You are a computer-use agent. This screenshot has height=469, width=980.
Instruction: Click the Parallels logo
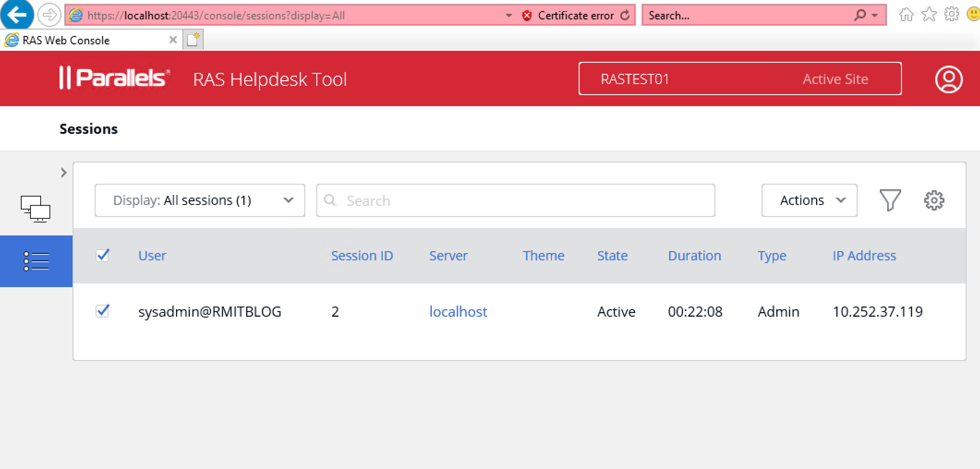click(115, 78)
